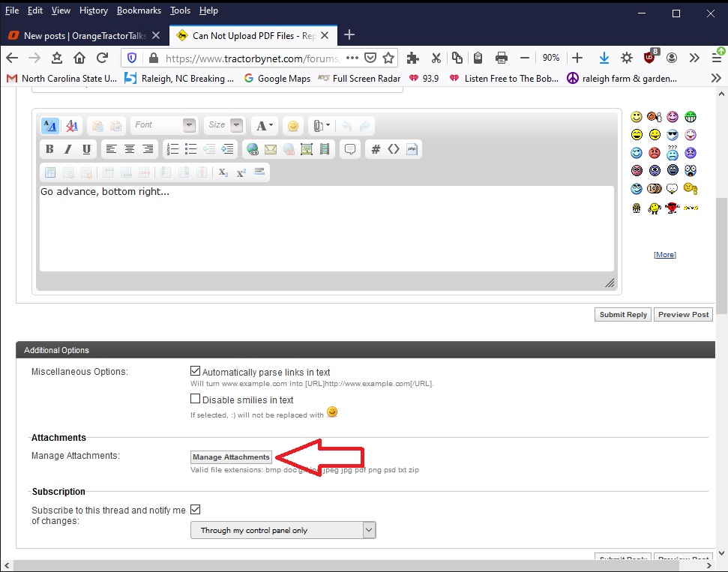Toggle Automatically parse links in text
The width and height of the screenshot is (728, 572).
[196, 371]
